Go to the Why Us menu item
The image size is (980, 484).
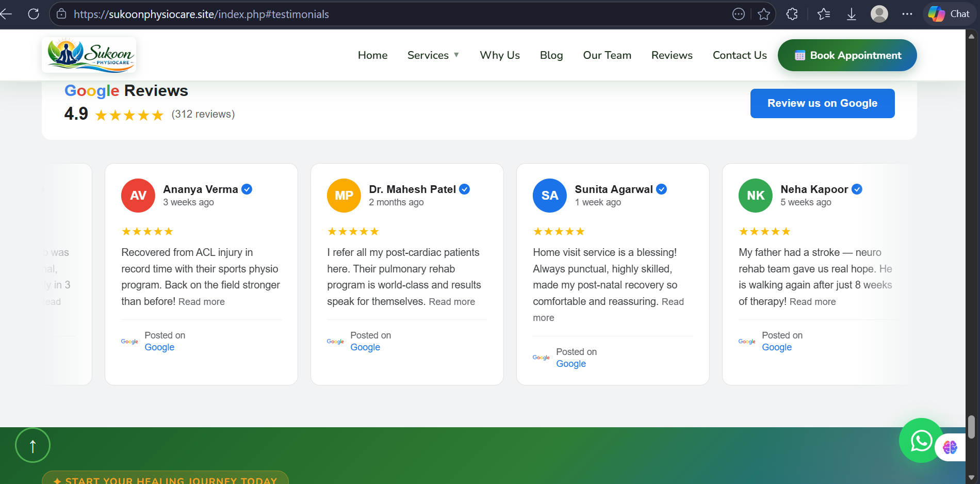[x=499, y=55]
